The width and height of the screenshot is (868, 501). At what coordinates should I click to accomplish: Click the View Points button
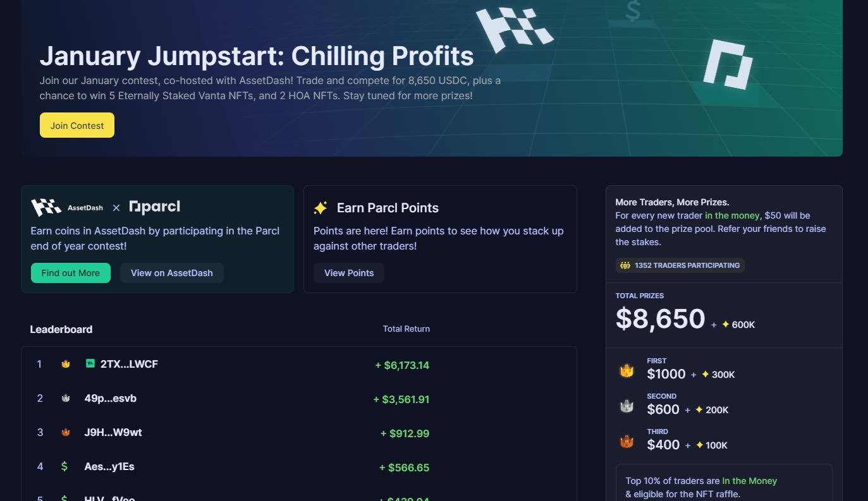pos(349,273)
